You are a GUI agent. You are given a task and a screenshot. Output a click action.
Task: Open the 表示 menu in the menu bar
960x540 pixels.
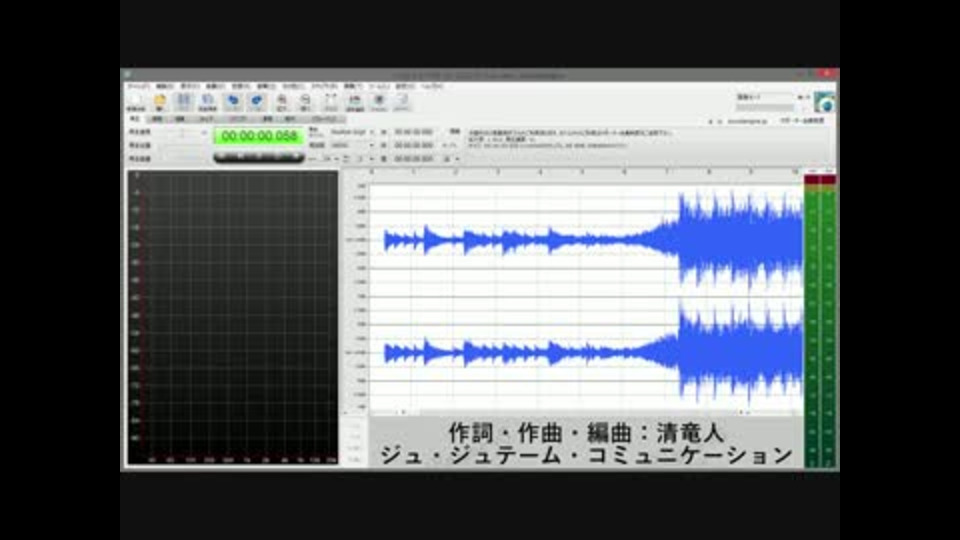click(190, 86)
